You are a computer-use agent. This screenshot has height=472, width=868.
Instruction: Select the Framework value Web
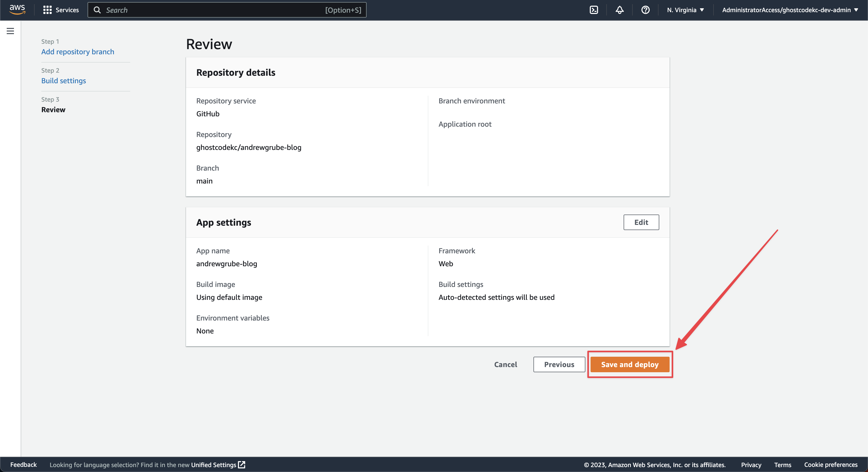point(445,264)
